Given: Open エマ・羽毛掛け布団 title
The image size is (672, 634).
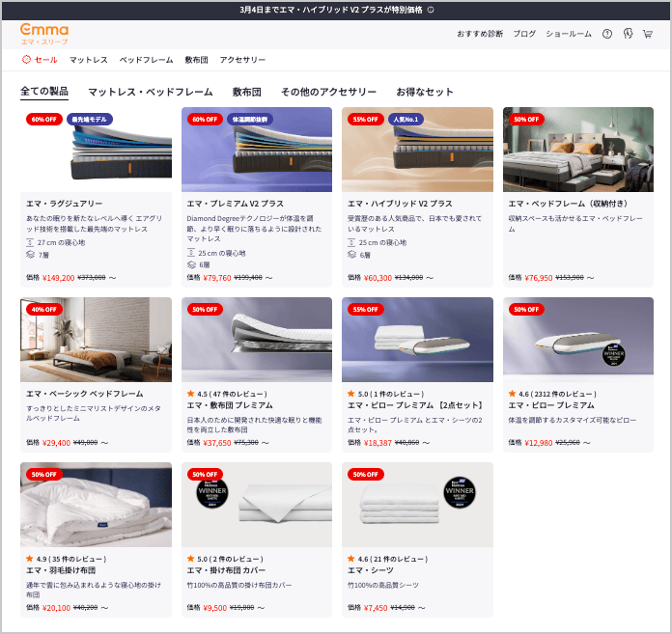Looking at the screenshot, I should 61,570.
